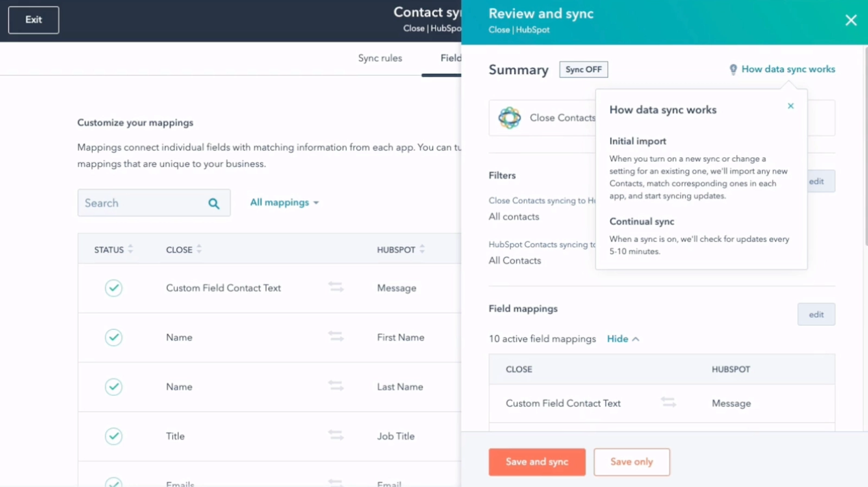The height and width of the screenshot is (487, 868).
Task: Click the Last Name cell
Action: (x=400, y=387)
